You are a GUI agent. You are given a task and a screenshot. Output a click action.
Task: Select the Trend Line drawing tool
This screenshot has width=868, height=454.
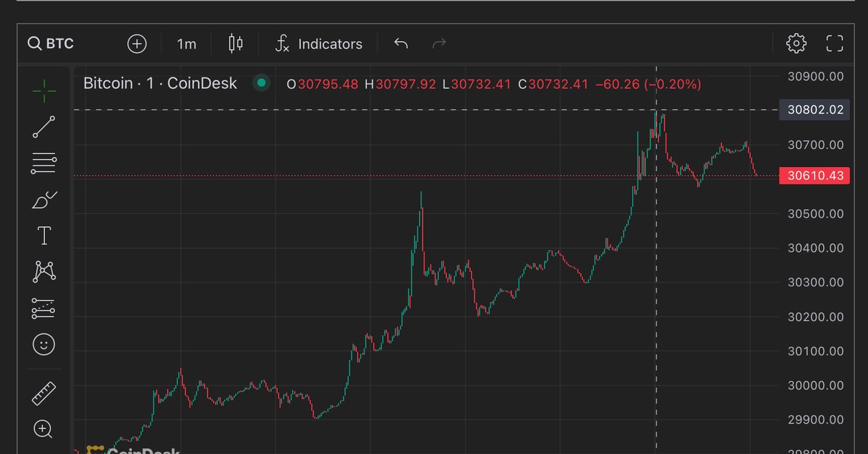[43, 127]
